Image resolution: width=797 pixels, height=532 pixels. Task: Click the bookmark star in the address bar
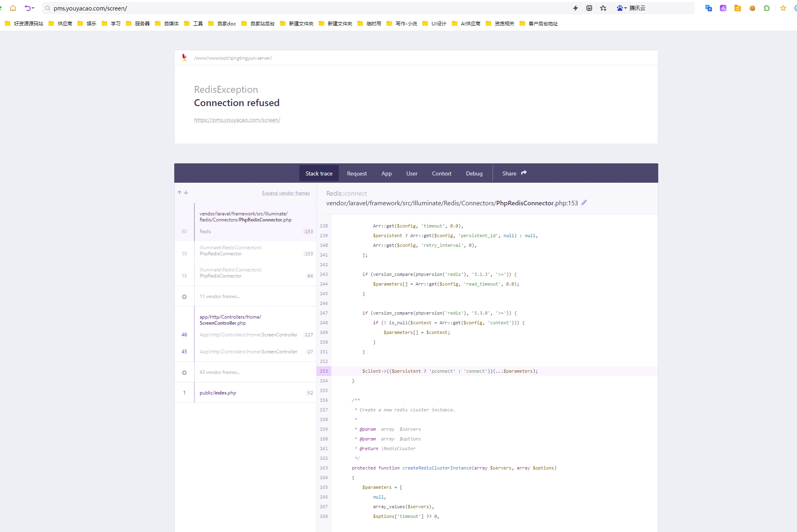[x=603, y=8]
